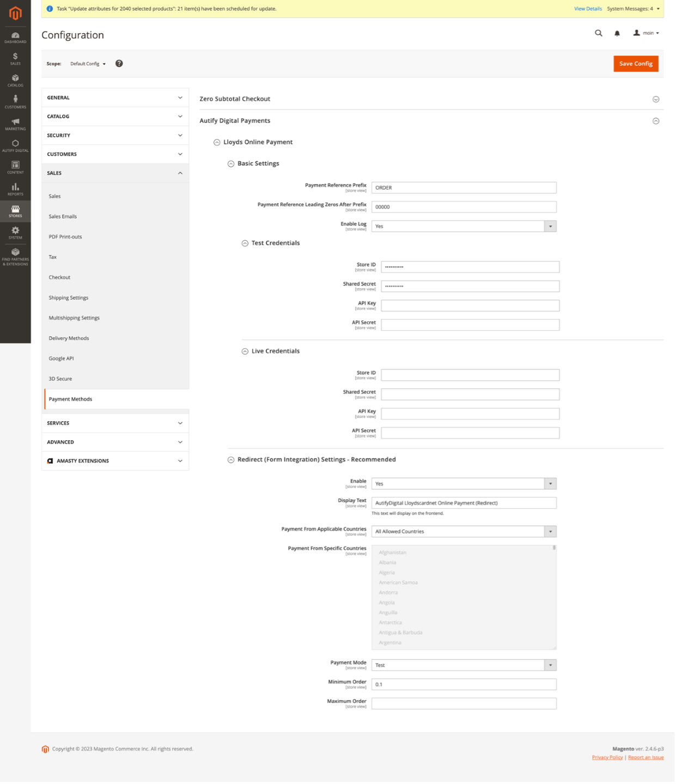Select the Sales Emails tab
The width and height of the screenshot is (677, 784).
(117, 217)
